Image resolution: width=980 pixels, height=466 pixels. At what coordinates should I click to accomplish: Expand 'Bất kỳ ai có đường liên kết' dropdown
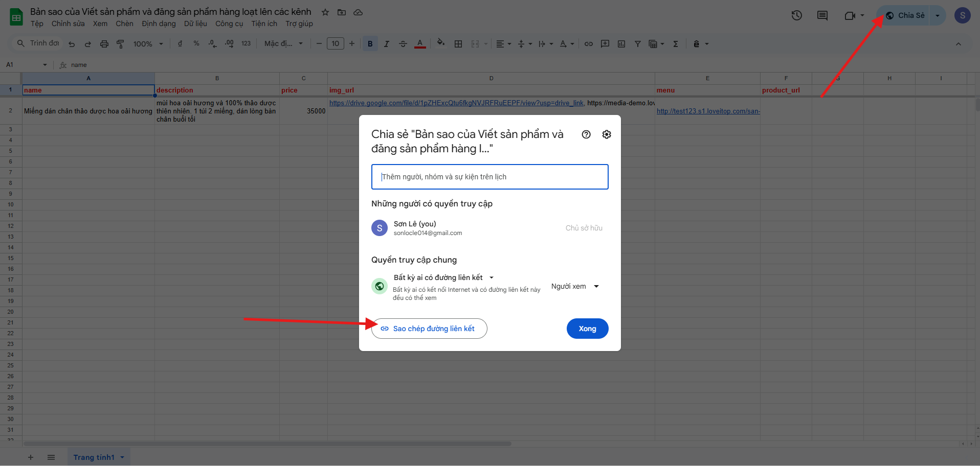tap(443, 277)
